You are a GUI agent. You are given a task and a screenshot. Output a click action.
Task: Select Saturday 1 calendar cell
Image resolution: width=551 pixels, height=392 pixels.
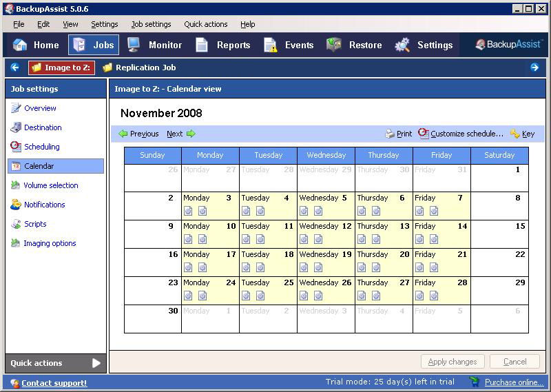pos(499,178)
